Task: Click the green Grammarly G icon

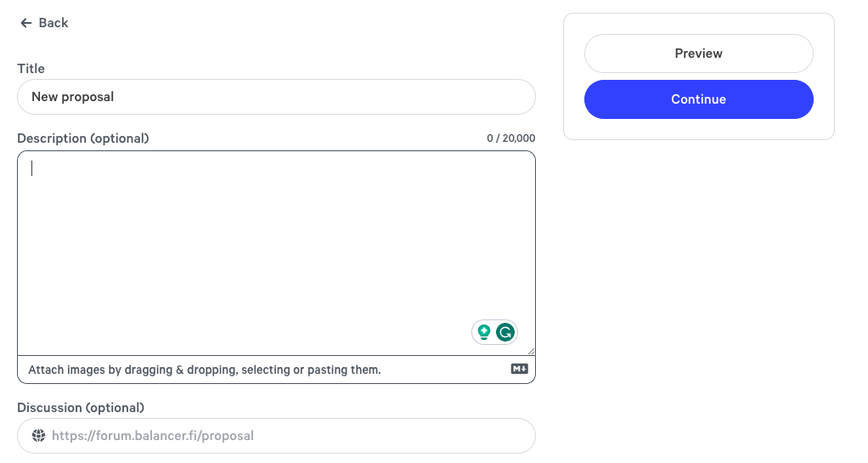Action: coord(505,332)
